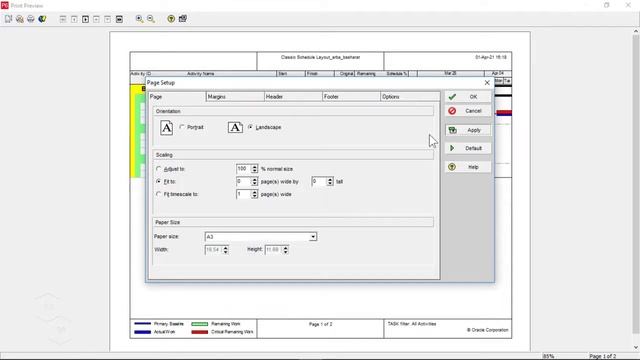Step the pages wide by spinner
This screenshot has width=640, height=360.
254,182
